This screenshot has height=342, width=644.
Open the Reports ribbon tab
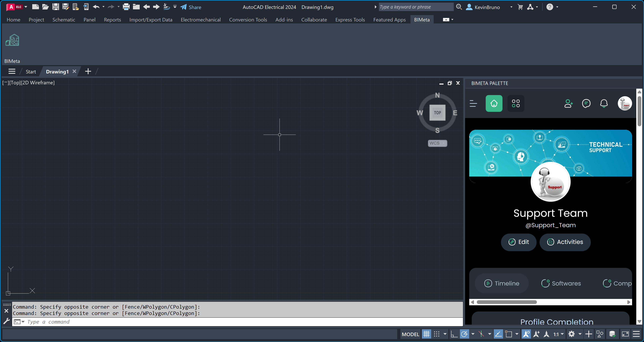[x=112, y=19]
